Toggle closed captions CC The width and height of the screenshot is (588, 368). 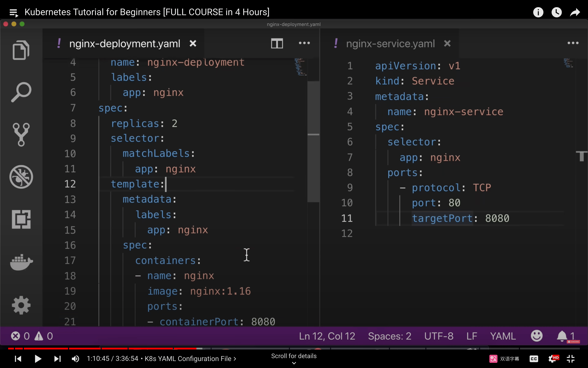(534, 359)
